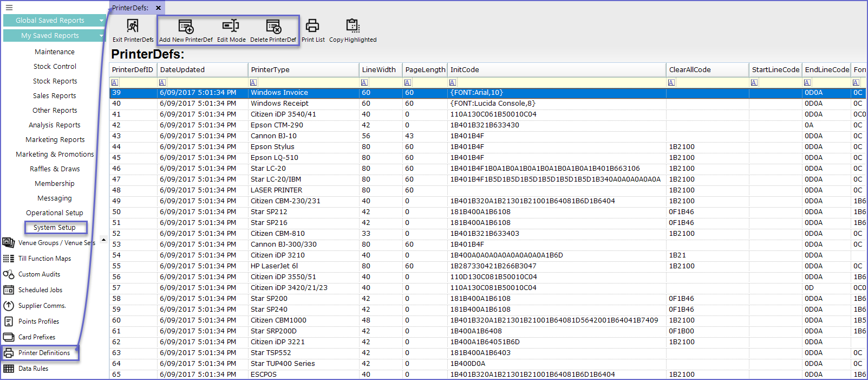
Task: Collapse the System Setup list using the arrow
Action: pos(103,240)
